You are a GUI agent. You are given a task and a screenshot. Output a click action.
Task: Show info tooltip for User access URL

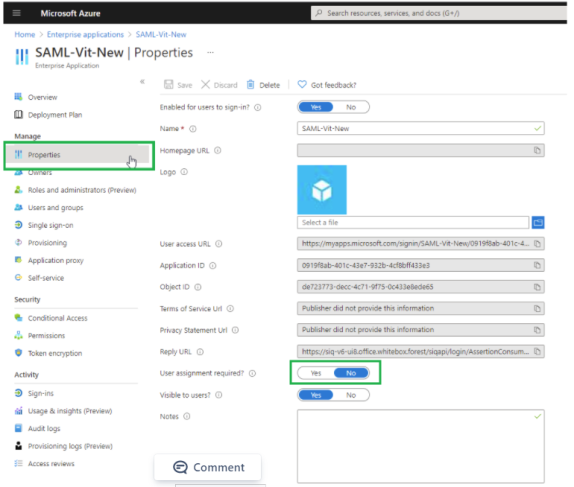click(219, 244)
